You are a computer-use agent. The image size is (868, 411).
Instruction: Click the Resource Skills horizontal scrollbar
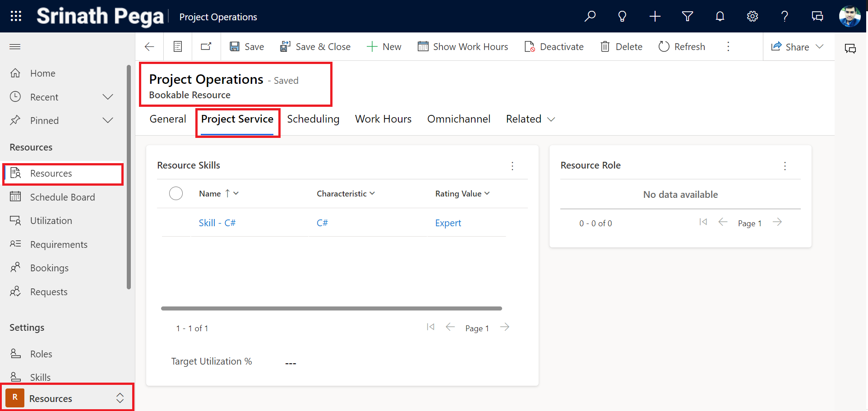tap(331, 309)
